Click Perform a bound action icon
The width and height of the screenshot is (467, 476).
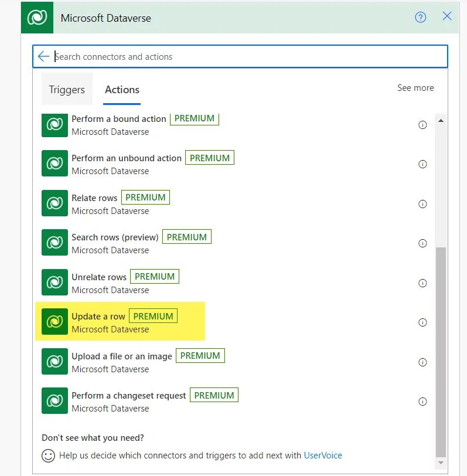pos(54,125)
